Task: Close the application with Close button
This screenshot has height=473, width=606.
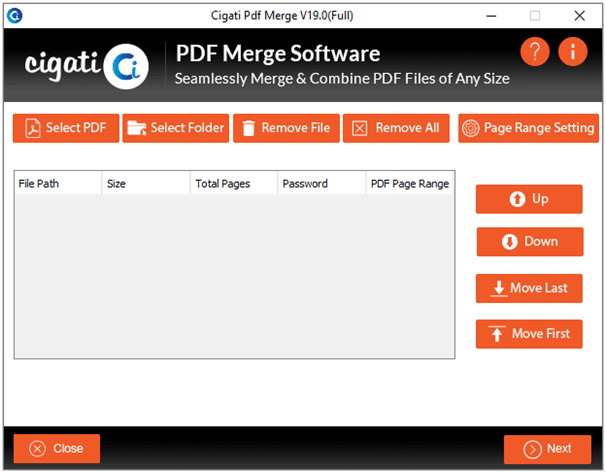Action: pyautogui.click(x=57, y=449)
